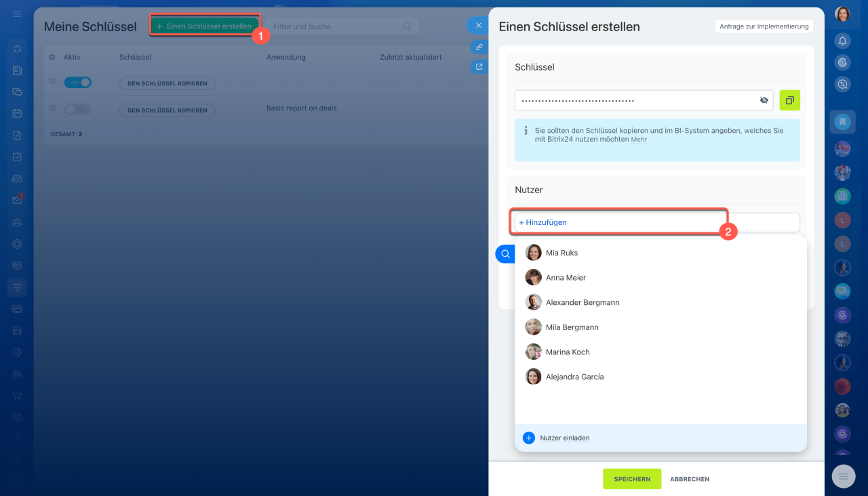Copy the panel link via chain icon
This screenshot has width=868, height=496.
[x=479, y=47]
